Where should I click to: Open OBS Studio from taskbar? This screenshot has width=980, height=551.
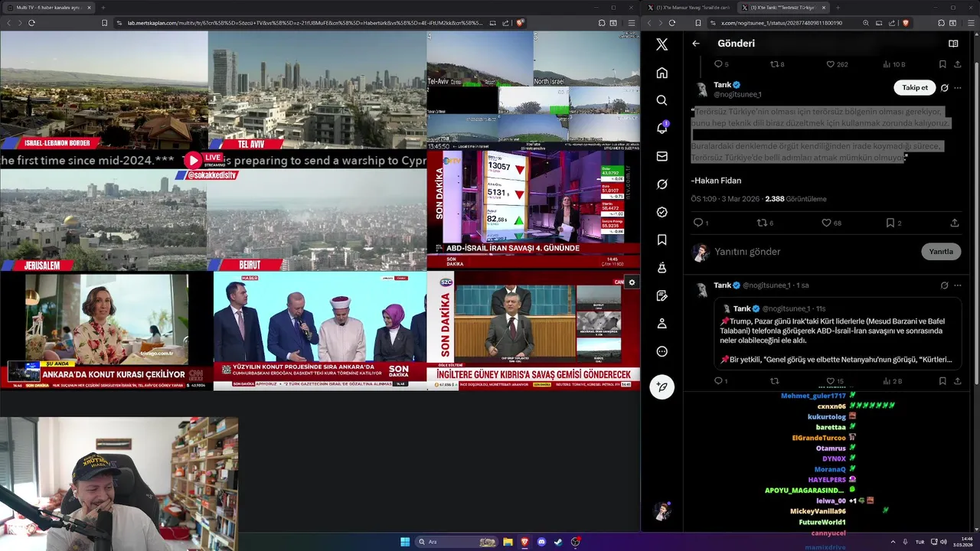pyautogui.click(x=575, y=542)
